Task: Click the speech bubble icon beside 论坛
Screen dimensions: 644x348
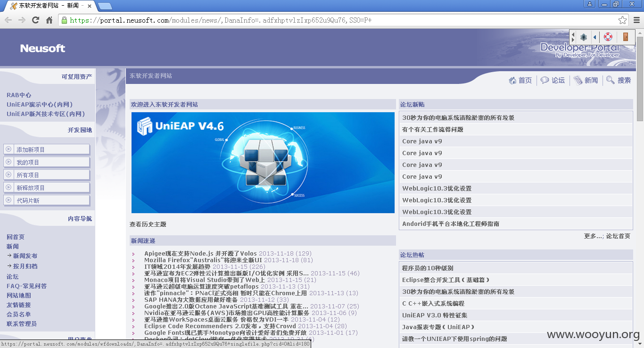Action: (x=545, y=80)
